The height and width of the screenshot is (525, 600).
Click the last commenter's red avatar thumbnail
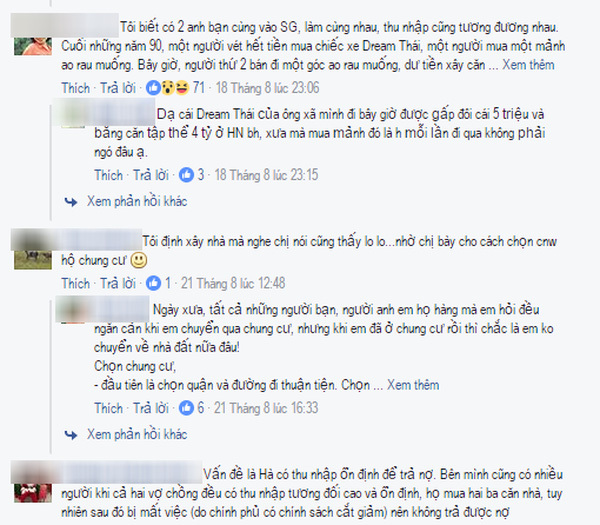pos(33,493)
